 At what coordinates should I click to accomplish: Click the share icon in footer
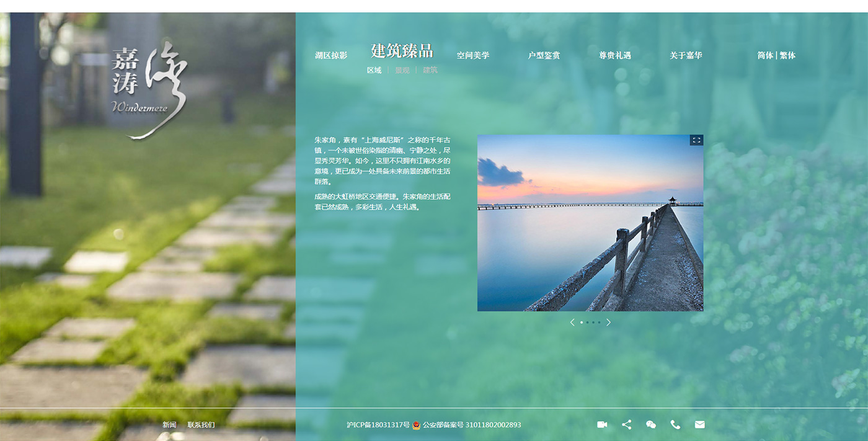tap(626, 425)
